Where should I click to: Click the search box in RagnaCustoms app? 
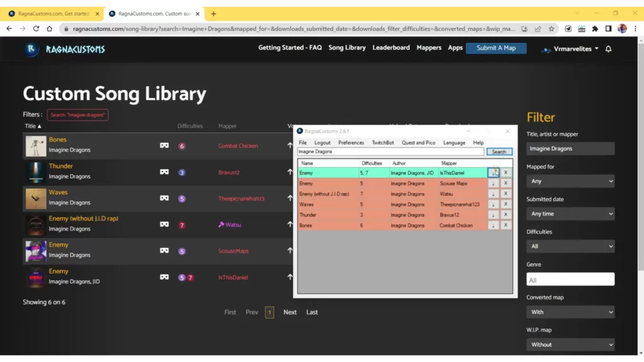pyautogui.click(x=391, y=152)
